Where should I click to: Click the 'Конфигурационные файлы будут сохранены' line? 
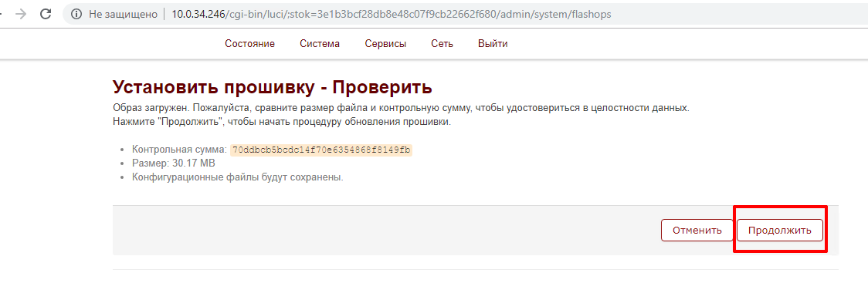tap(238, 177)
